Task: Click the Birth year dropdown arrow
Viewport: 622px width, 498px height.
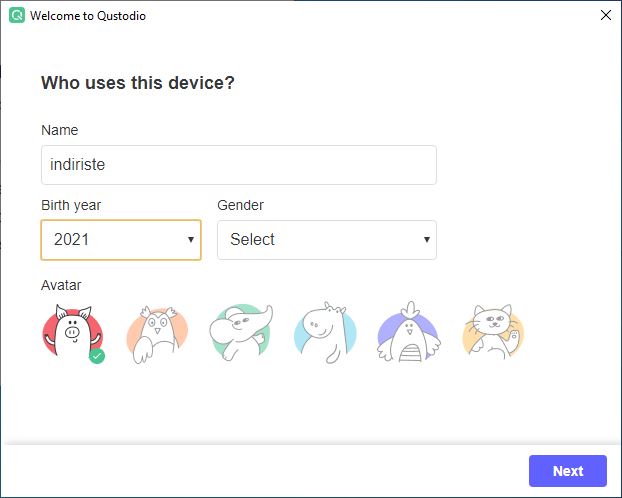Action: 191,240
